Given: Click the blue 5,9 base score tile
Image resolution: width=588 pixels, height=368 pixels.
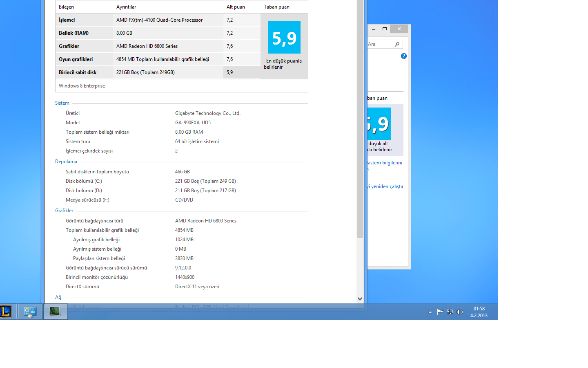Looking at the screenshot, I should (284, 37).
